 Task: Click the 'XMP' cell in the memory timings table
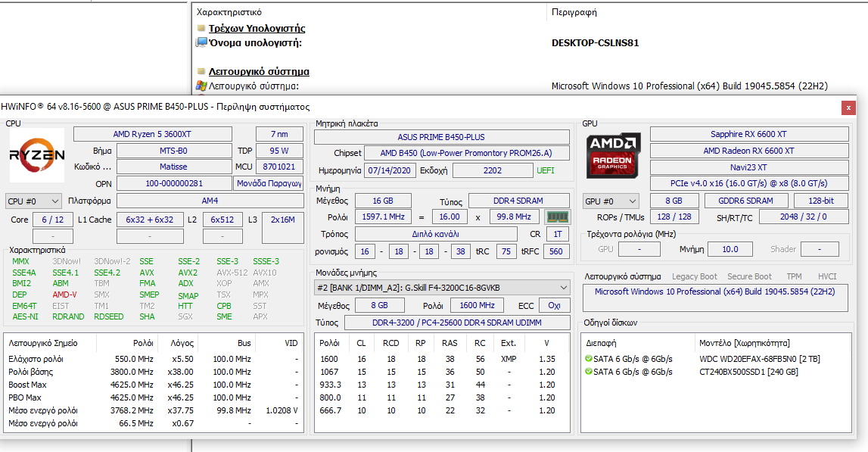coord(509,359)
